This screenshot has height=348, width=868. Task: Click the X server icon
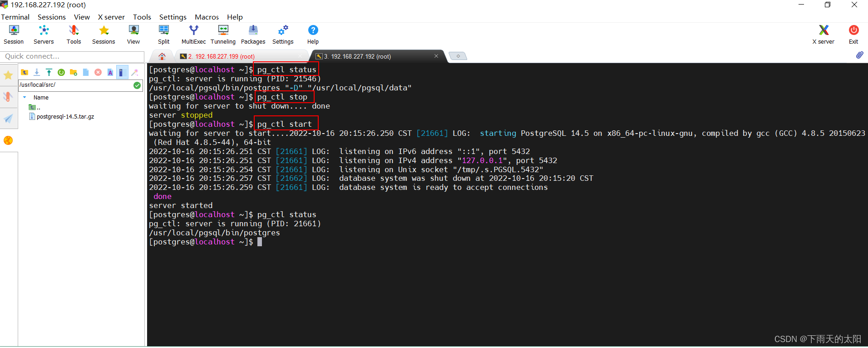click(x=823, y=35)
